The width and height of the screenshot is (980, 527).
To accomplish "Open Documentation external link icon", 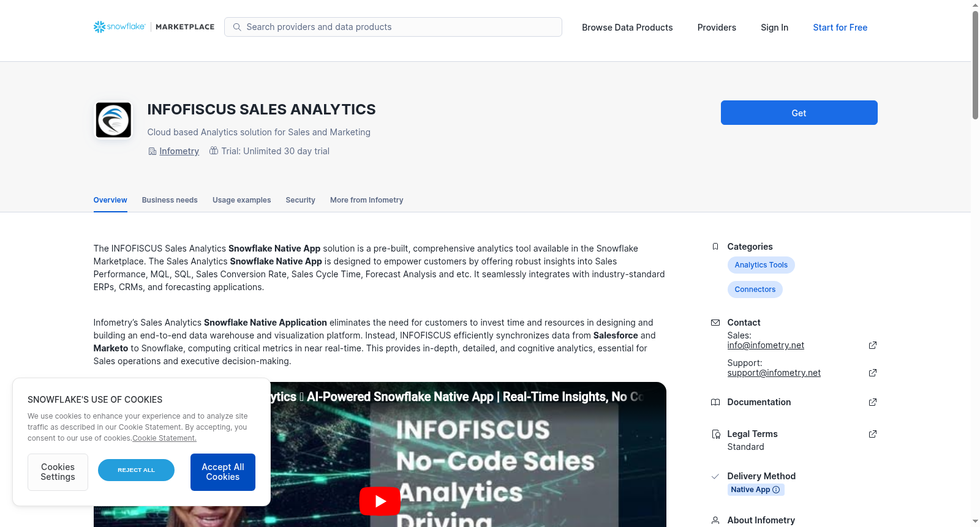I will [x=873, y=402].
